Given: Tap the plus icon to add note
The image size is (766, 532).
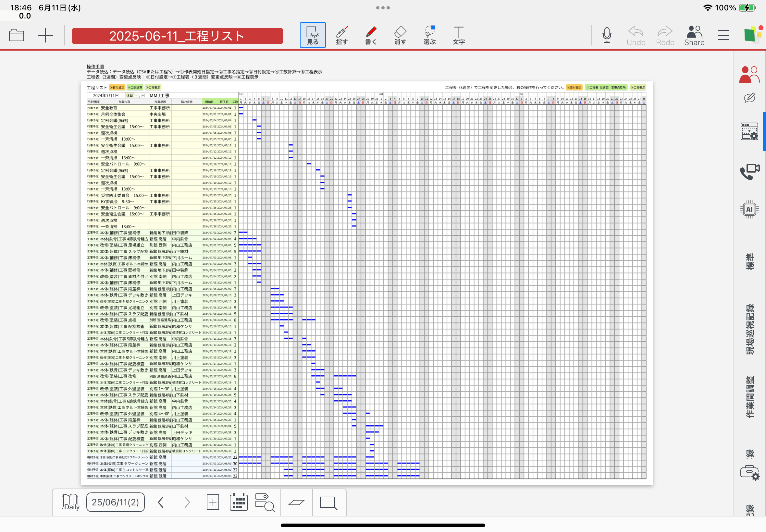Looking at the screenshot, I should coord(45,35).
